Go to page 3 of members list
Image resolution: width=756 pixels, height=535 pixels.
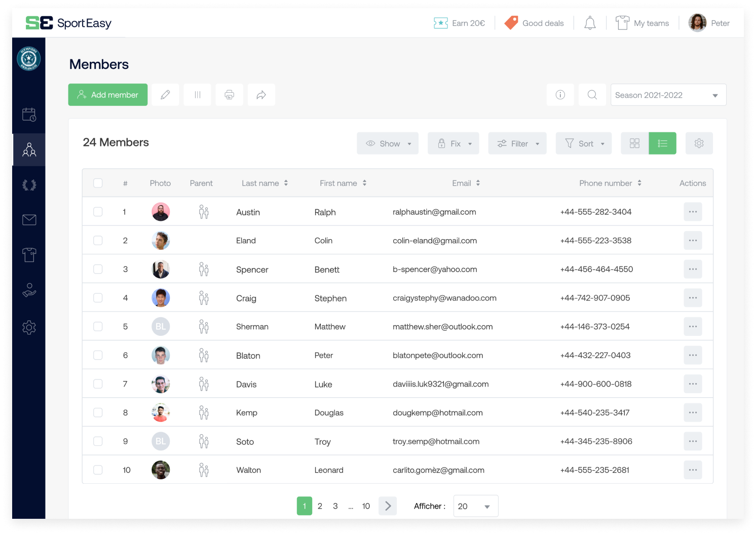point(335,506)
